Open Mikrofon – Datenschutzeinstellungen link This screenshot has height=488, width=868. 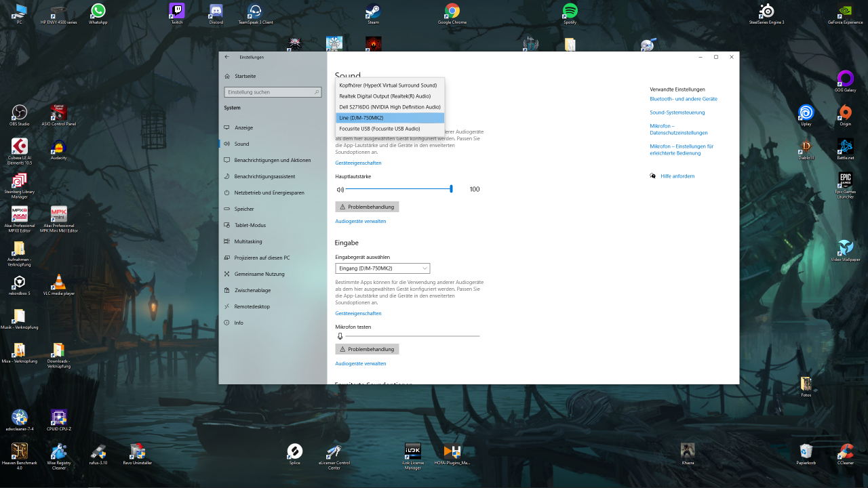(x=679, y=129)
